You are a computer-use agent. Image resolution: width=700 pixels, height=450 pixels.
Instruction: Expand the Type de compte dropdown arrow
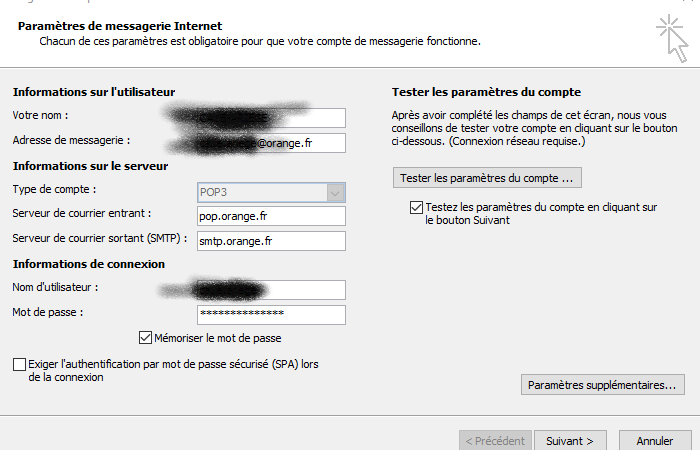pos(335,192)
